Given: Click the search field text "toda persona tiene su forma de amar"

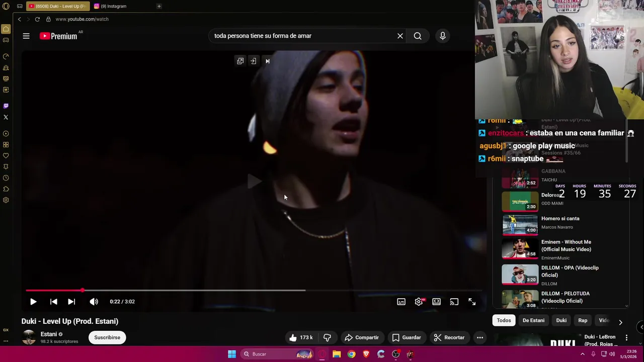Looking at the screenshot, I should (x=263, y=36).
